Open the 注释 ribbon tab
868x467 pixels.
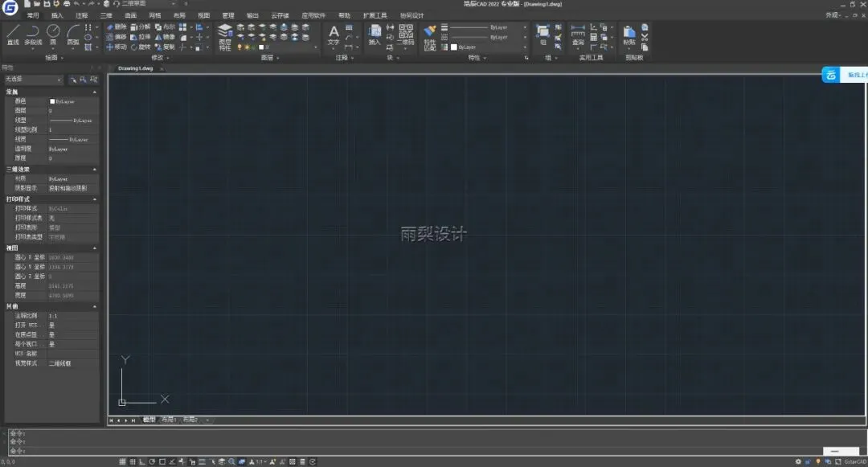(x=81, y=15)
